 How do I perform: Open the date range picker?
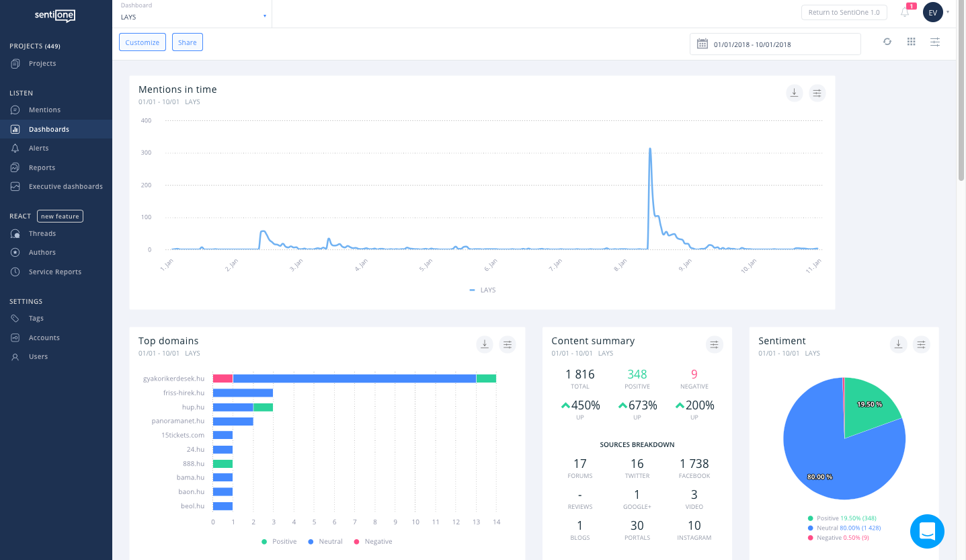pyautogui.click(x=774, y=44)
